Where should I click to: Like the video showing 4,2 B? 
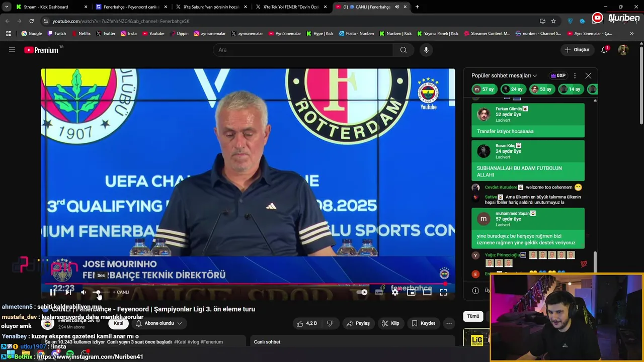pyautogui.click(x=306, y=323)
